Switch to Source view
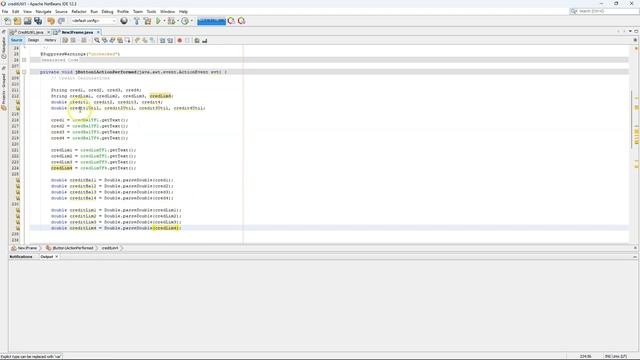The image size is (640, 360). pos(17,40)
